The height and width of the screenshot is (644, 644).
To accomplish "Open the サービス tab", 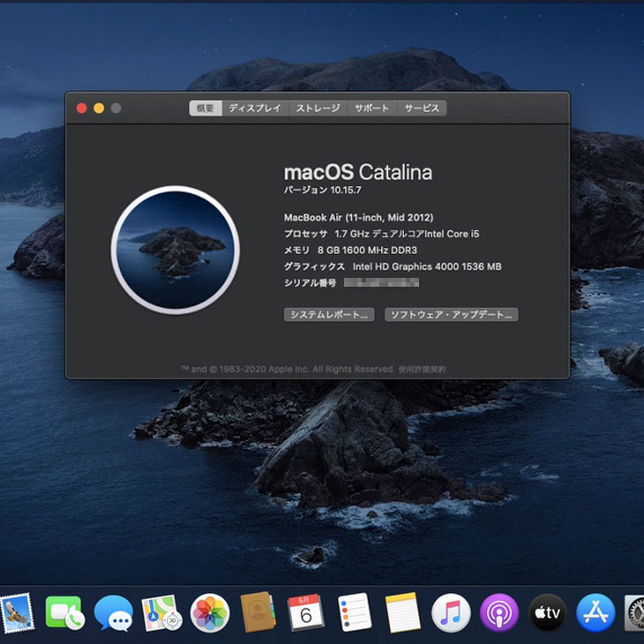I will [422, 108].
